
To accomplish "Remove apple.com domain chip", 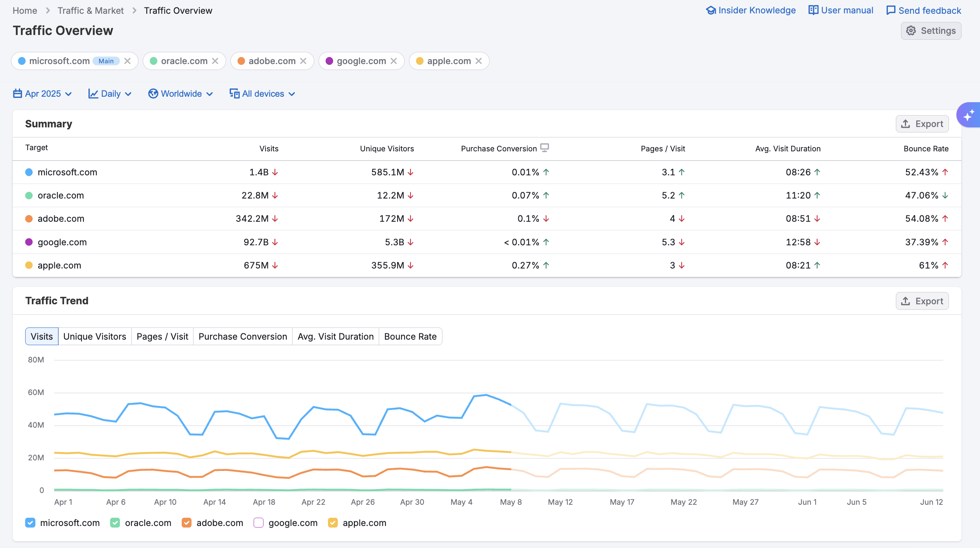I will coord(479,61).
